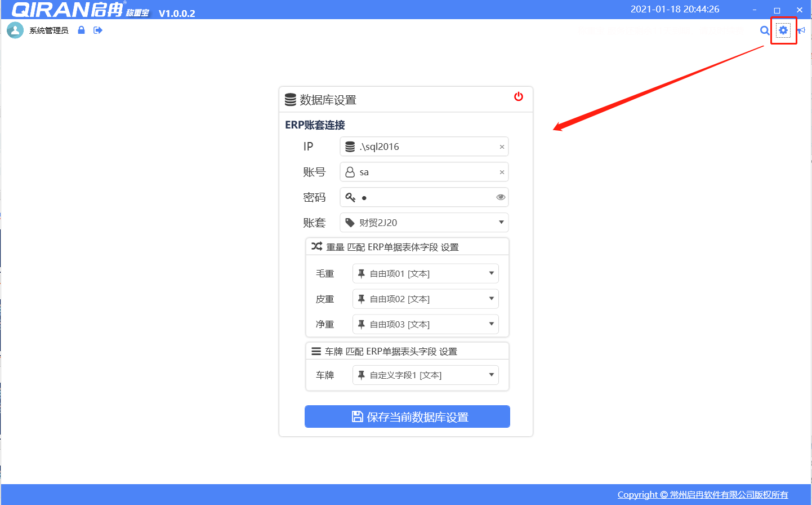Click the megaphone announcement icon
Viewport: 812px width, 505px height.
click(x=802, y=30)
